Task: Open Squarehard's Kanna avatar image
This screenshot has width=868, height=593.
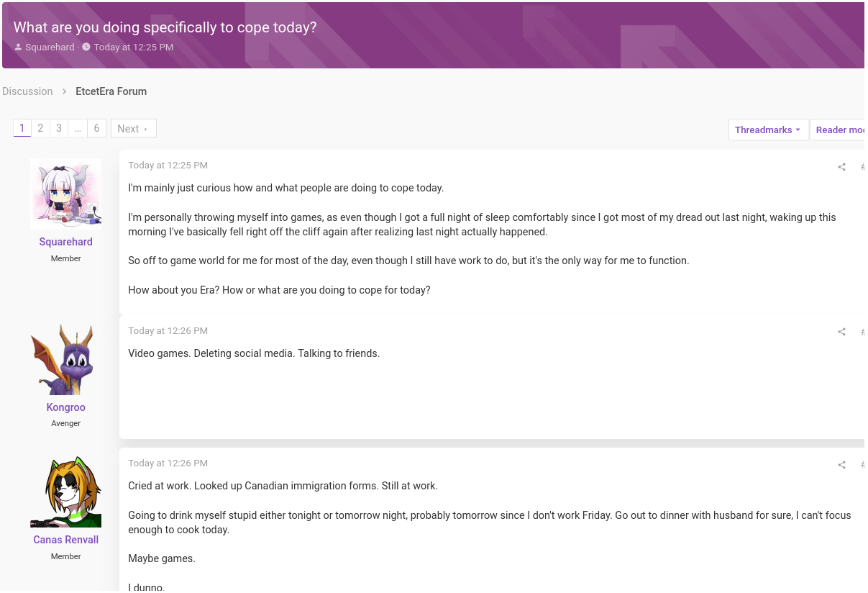Action: tap(65, 194)
